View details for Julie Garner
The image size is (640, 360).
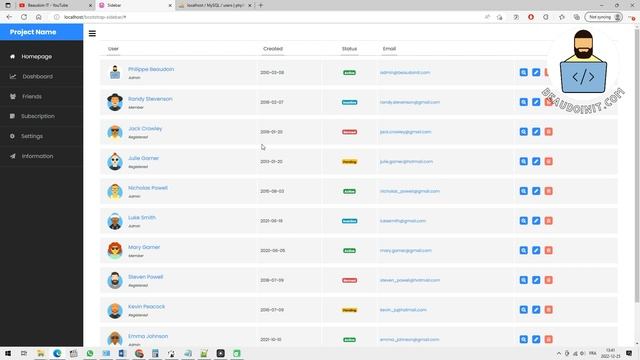tap(523, 161)
